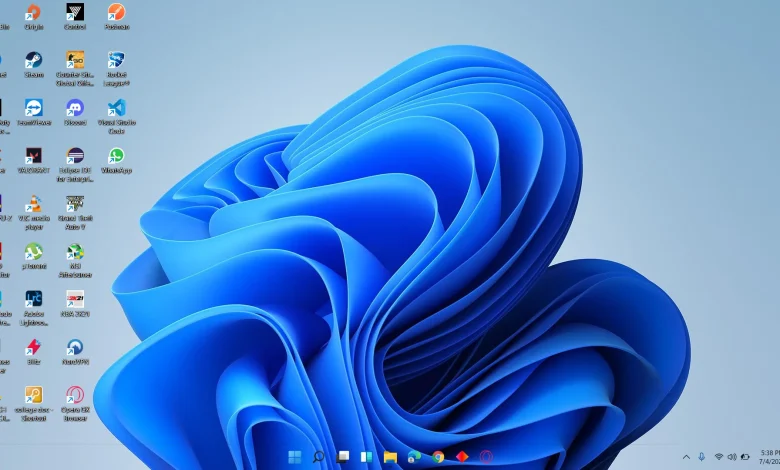Click the microphone tray icon
Image resolution: width=780 pixels, height=470 pixels.
[x=701, y=457]
